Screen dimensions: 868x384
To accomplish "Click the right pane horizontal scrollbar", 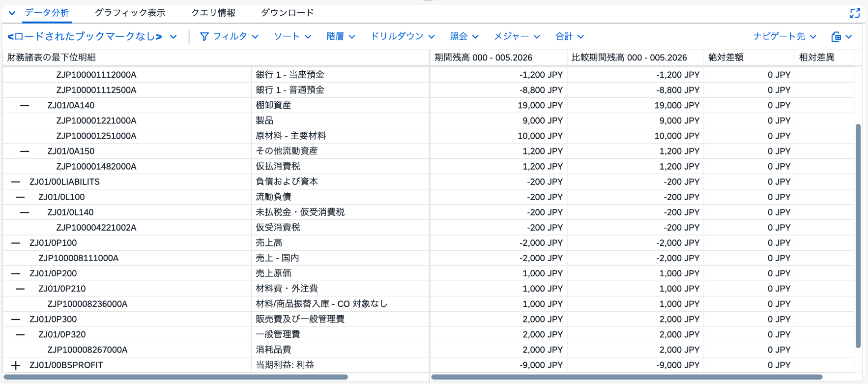I will (627, 377).
